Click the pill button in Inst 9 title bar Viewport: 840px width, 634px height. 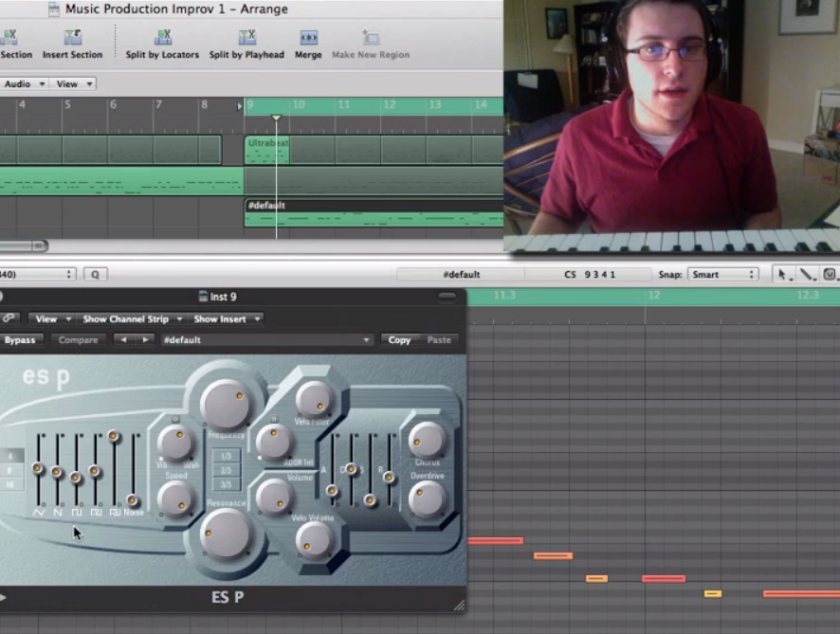pos(447,296)
